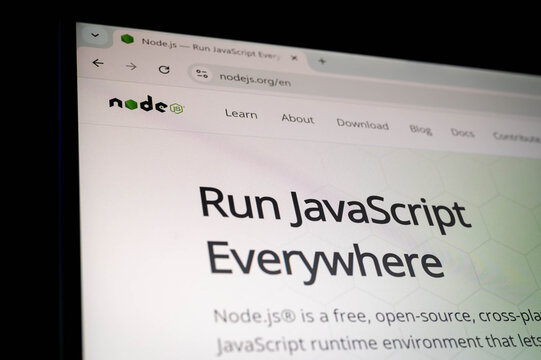This screenshot has width=541, height=360.
Task: Click the Run JavaScript Everywhere heading
Action: [x=335, y=235]
